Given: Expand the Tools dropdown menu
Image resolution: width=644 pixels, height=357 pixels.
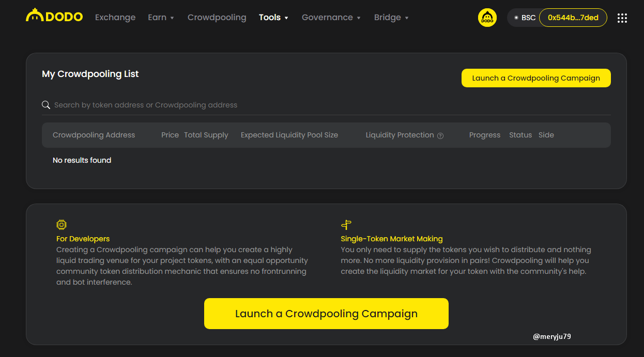Looking at the screenshot, I should 273,18.
